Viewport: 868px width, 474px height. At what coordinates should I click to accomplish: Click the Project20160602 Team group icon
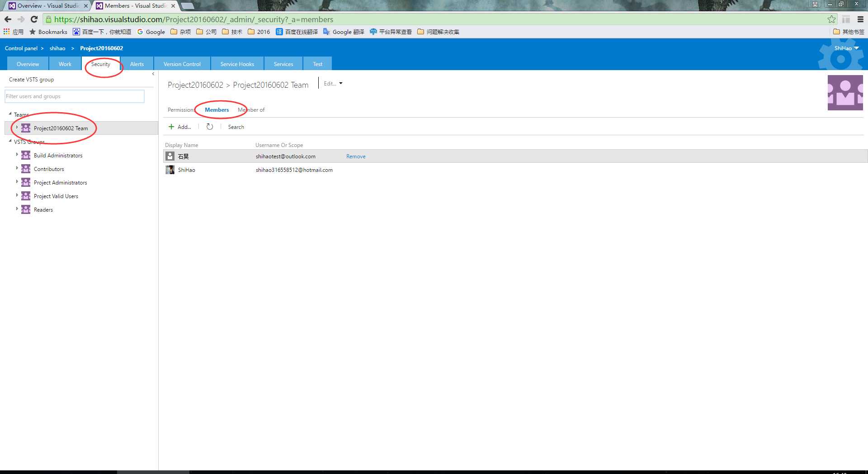26,128
